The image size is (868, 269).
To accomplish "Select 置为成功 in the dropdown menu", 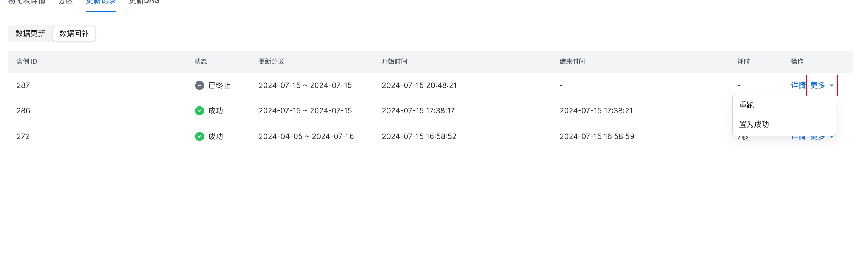I will pos(754,124).
